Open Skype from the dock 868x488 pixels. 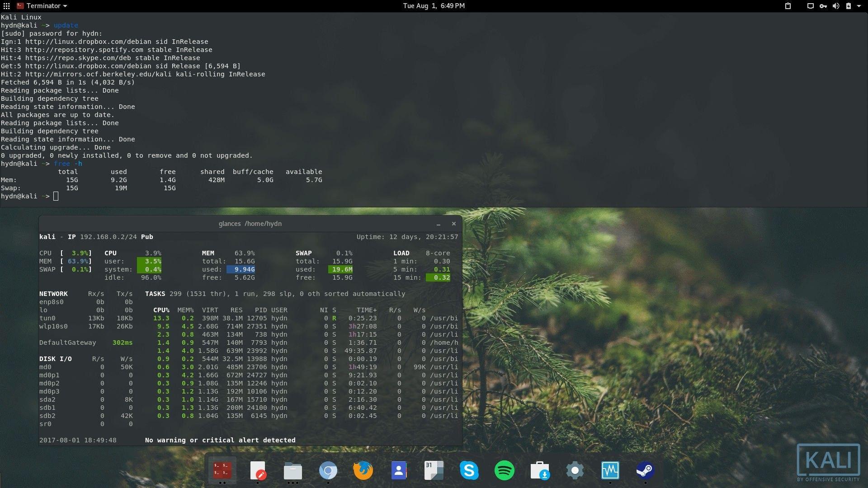coord(470,470)
